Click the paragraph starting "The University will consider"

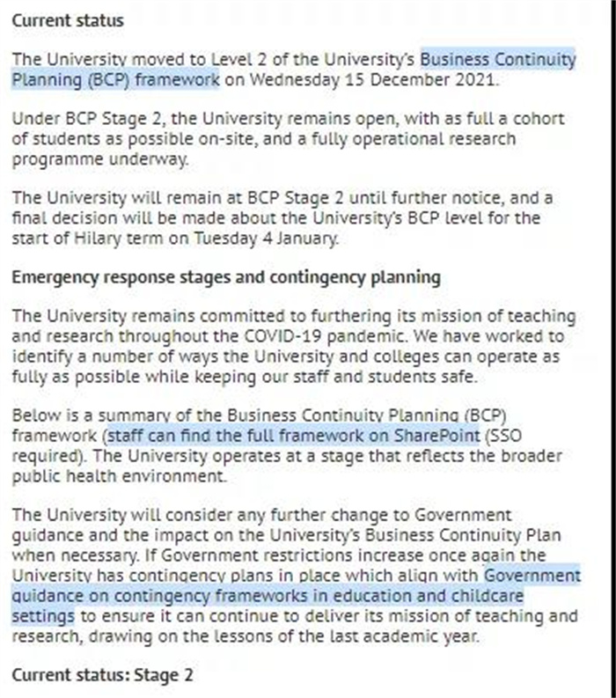coord(296,575)
